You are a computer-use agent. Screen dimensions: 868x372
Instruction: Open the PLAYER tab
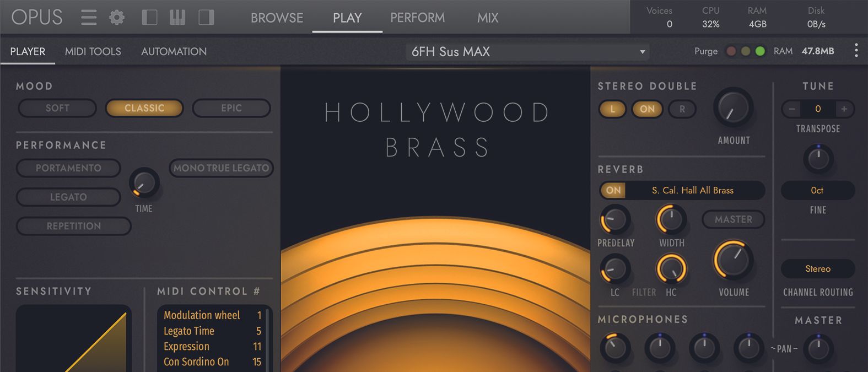pos(28,51)
